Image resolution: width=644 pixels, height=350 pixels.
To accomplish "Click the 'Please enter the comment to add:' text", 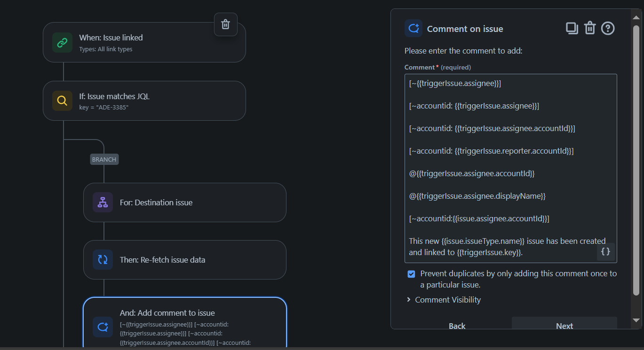I will click(x=463, y=51).
